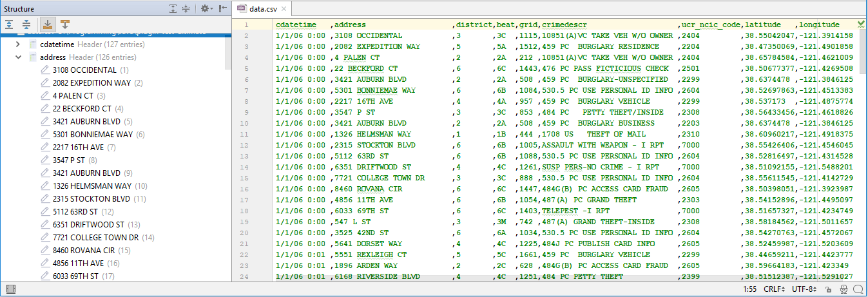This screenshot has height=297, width=868.
Task: Click line number 24 in gutter
Action: tap(246, 276)
